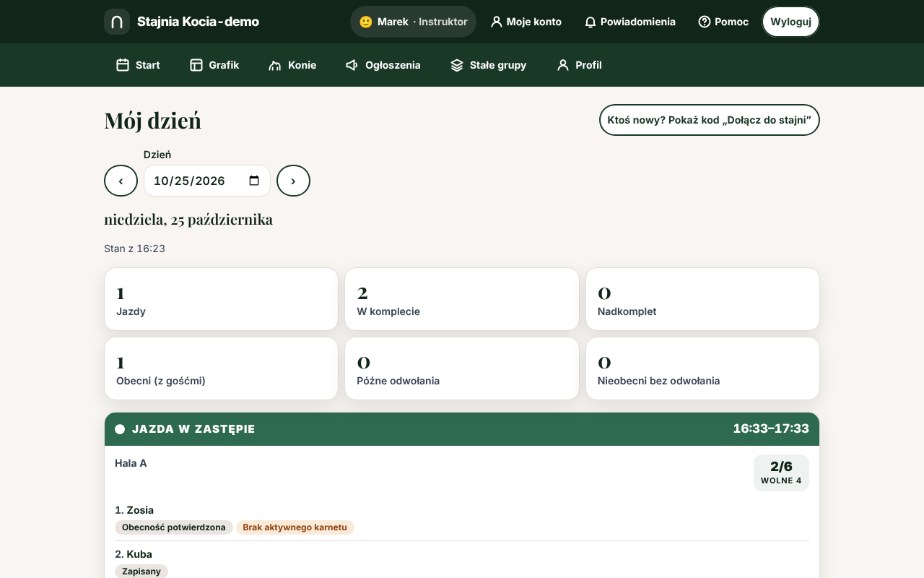Click the Późne odwołania card
The height and width of the screenshot is (578, 924).
click(462, 368)
